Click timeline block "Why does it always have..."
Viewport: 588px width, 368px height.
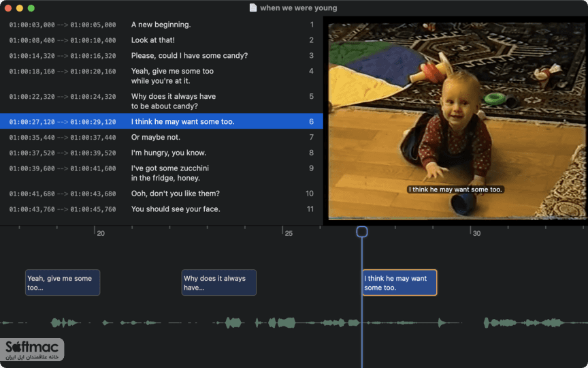point(219,282)
